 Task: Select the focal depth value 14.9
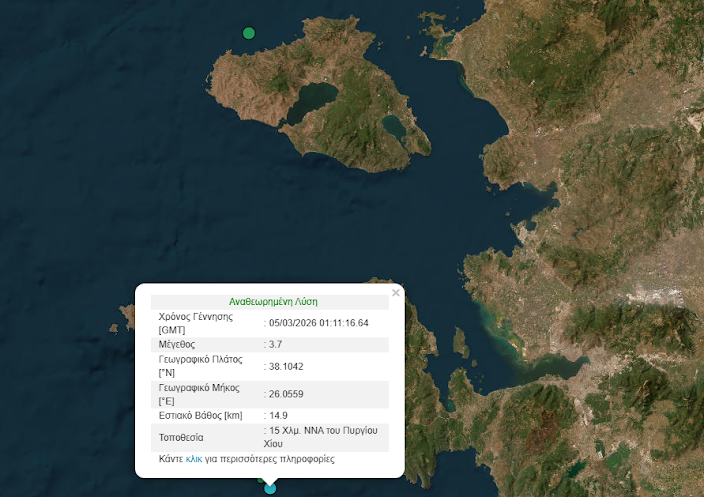(277, 415)
